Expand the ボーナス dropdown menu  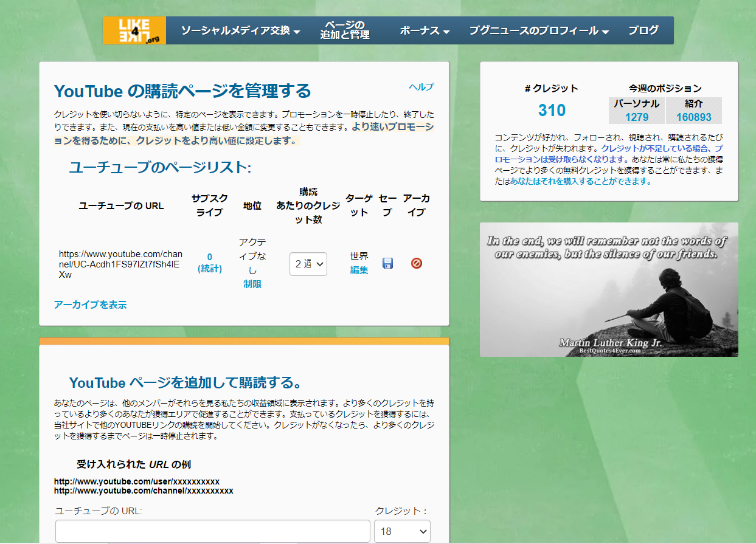point(425,30)
